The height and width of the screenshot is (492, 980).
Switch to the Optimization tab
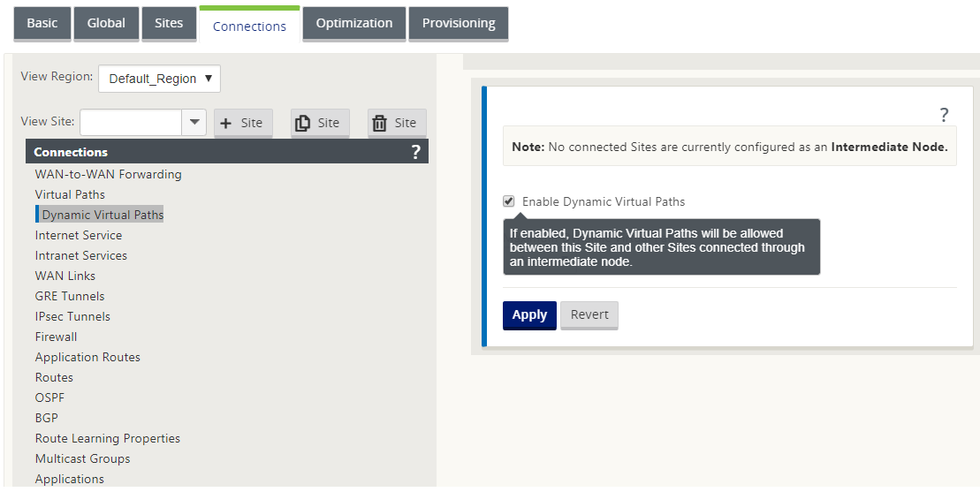pyautogui.click(x=353, y=23)
